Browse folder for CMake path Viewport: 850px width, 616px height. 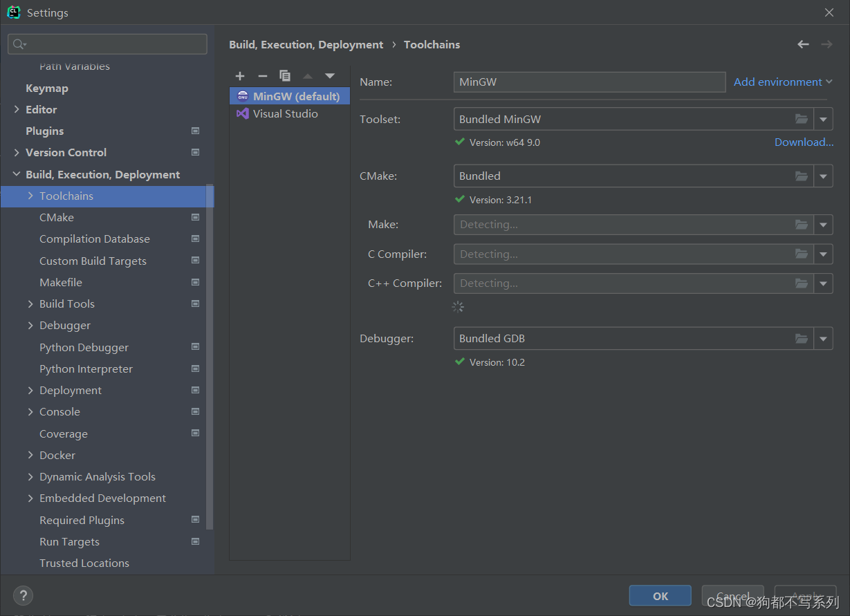coord(802,176)
